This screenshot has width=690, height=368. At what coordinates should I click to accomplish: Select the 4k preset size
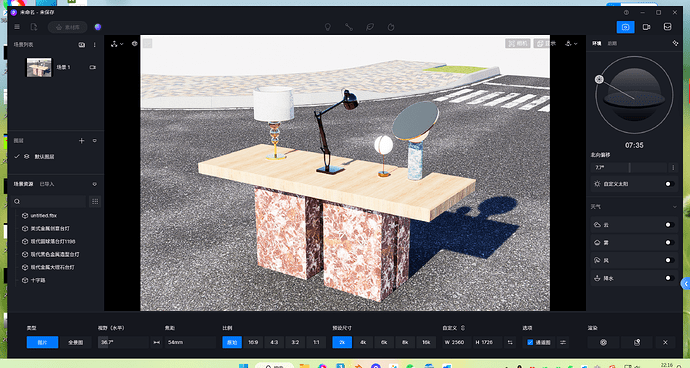pyautogui.click(x=363, y=342)
